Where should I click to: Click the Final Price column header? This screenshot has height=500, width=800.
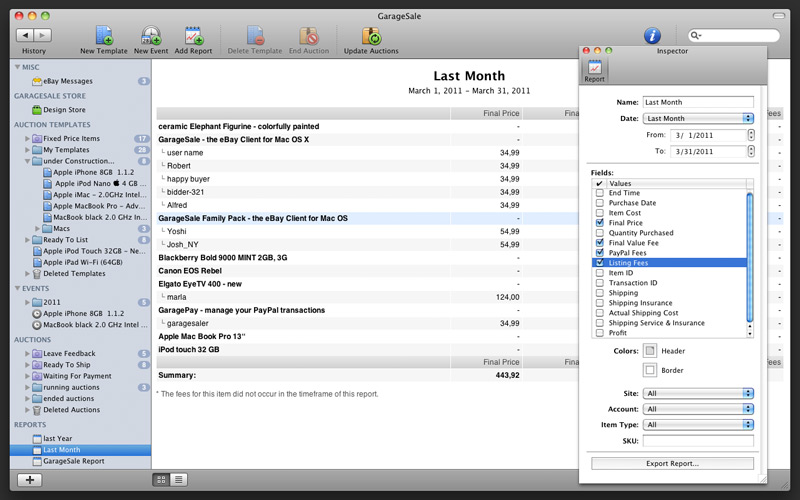(x=486, y=113)
